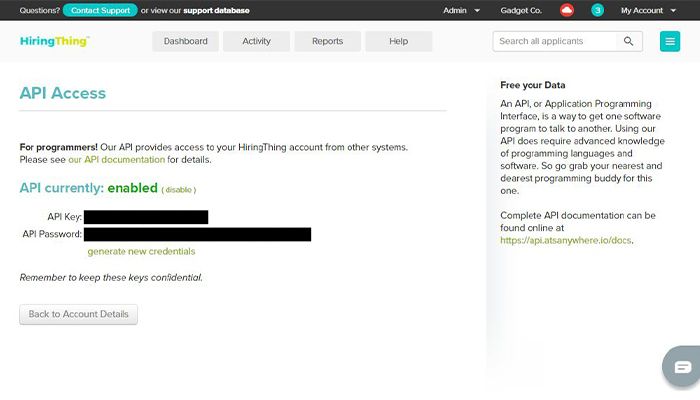This screenshot has height=400, width=700.
Task: Click the magnifier icon in search box
Action: [x=629, y=41]
